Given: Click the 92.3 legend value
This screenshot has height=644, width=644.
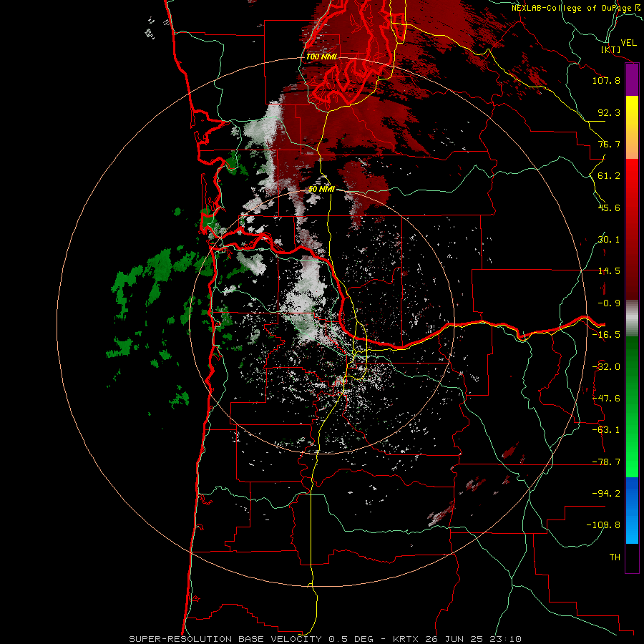Looking at the screenshot, I should coord(609,112).
